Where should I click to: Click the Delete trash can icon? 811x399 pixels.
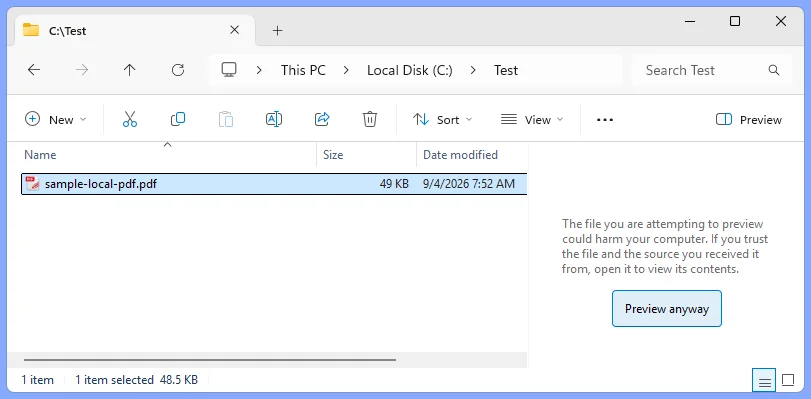click(x=369, y=120)
